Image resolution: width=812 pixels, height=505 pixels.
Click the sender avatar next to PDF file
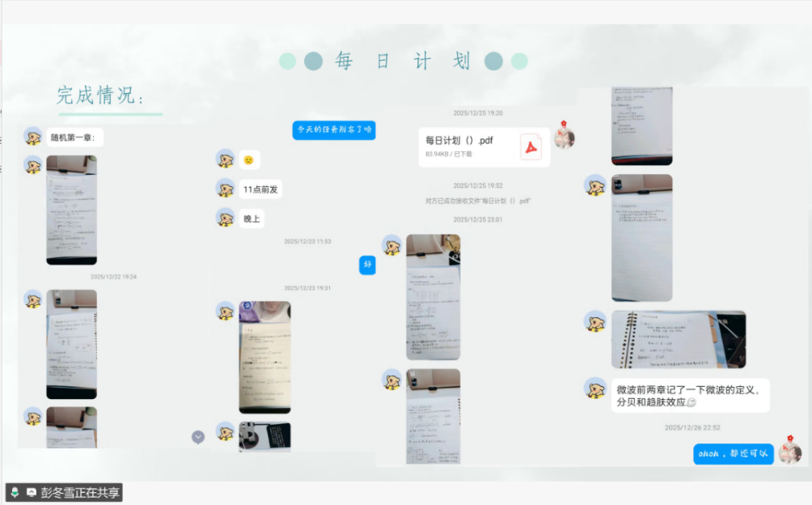(x=564, y=138)
